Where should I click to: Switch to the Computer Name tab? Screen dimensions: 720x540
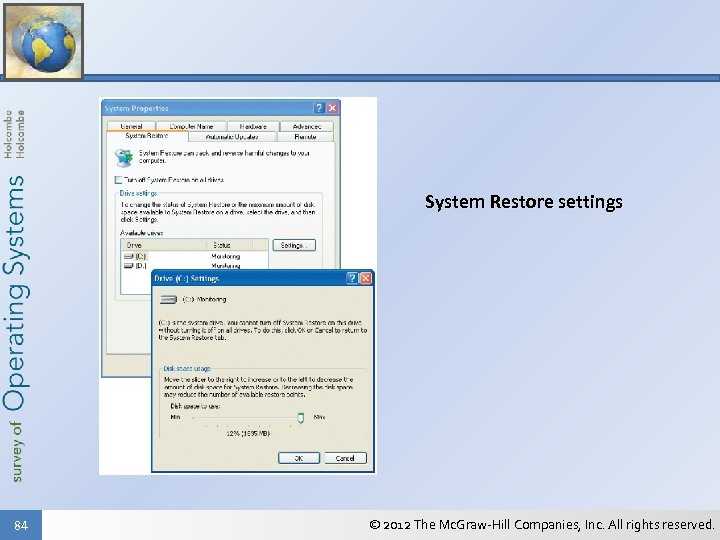(191, 126)
